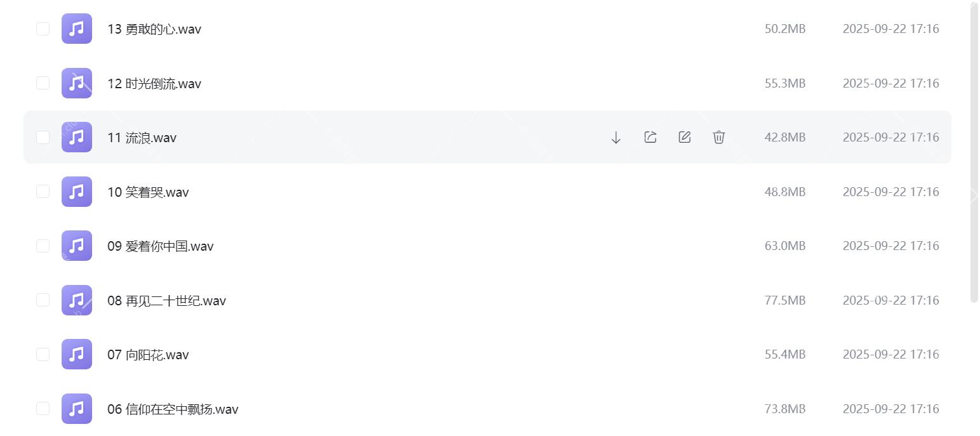Select the checkbox beside 10 笑着哭.wav
980x436 pixels.
[x=43, y=191]
